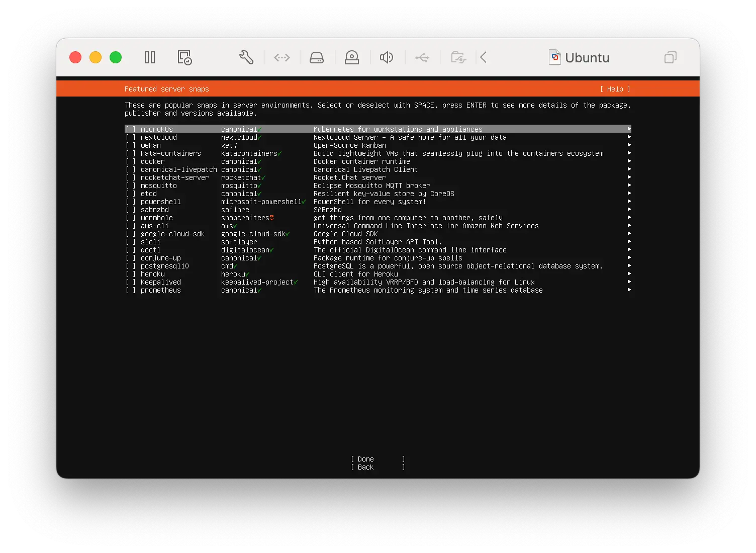Open the snapshot manager icon
Image resolution: width=756 pixels, height=553 pixels.
tap(184, 57)
